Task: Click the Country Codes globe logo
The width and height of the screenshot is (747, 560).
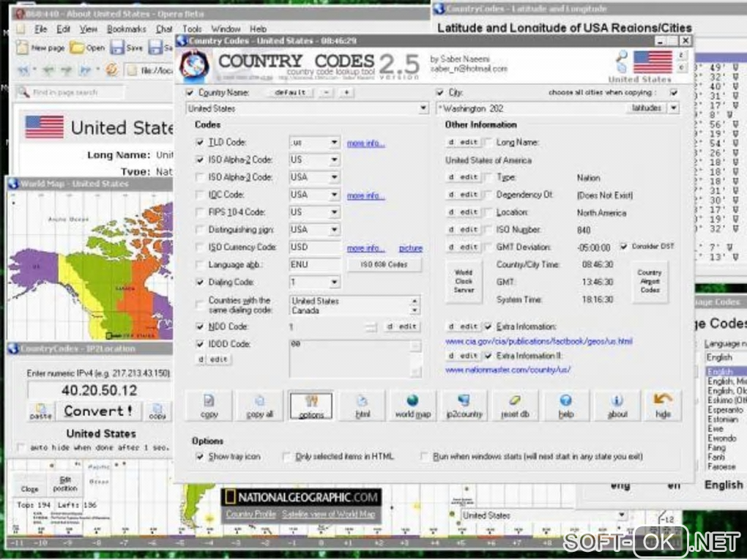Action: (196, 66)
